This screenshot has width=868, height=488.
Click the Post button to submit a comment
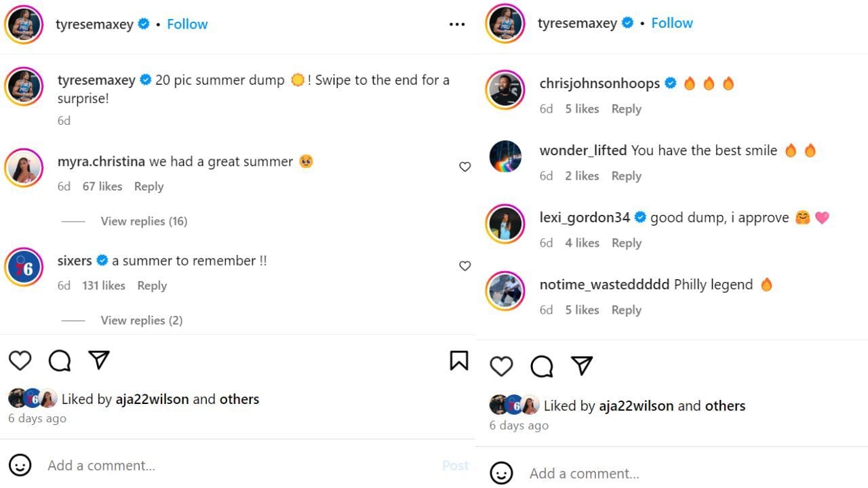coord(454,466)
